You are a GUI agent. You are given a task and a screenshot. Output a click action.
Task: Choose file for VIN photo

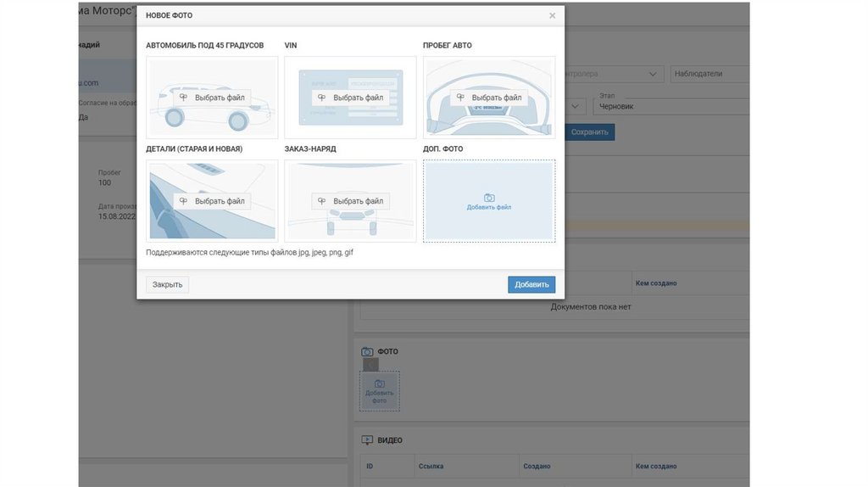(350, 98)
